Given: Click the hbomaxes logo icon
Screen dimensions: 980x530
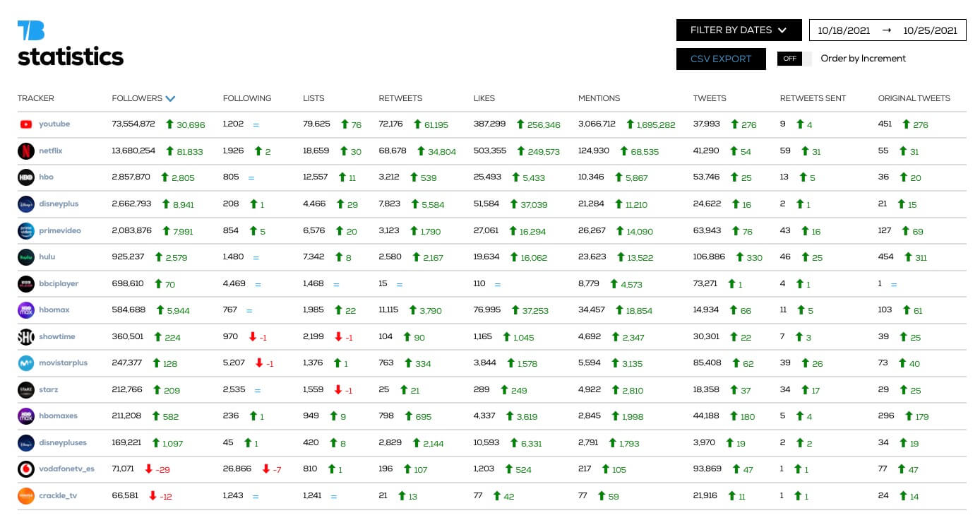Looking at the screenshot, I should click(26, 416).
